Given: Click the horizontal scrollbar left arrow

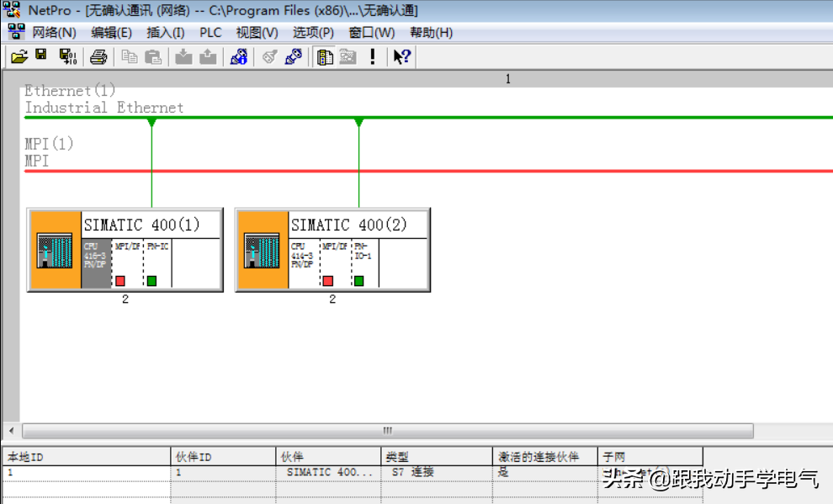Looking at the screenshot, I should 11,430.
